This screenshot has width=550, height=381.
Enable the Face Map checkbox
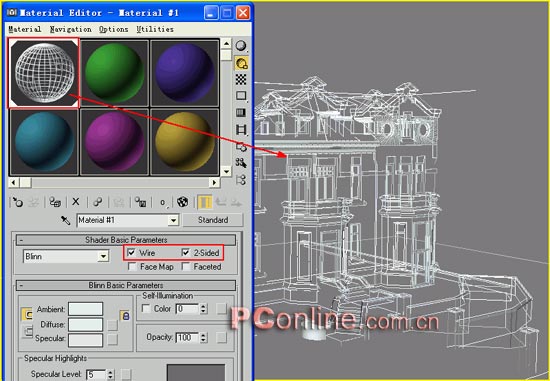click(132, 267)
